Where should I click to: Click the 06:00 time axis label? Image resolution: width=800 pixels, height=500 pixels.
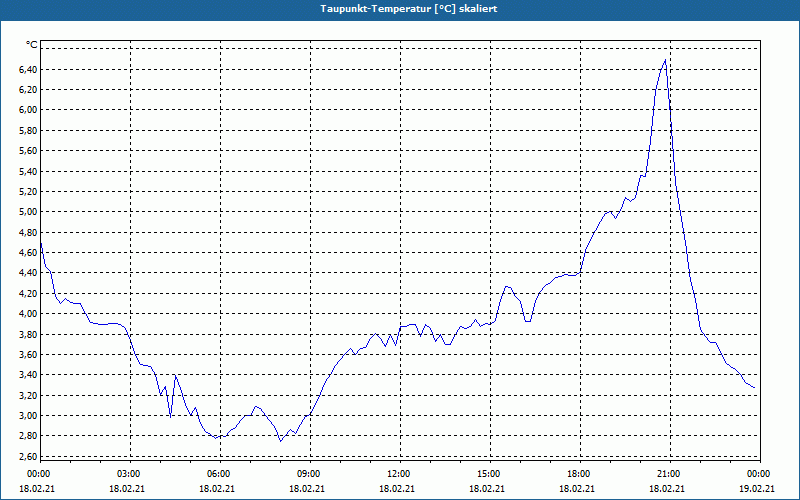click(x=220, y=474)
